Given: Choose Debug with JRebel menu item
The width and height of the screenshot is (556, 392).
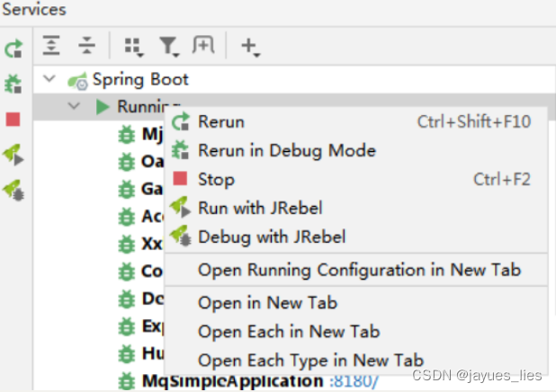Looking at the screenshot, I should click(x=356, y=237).
